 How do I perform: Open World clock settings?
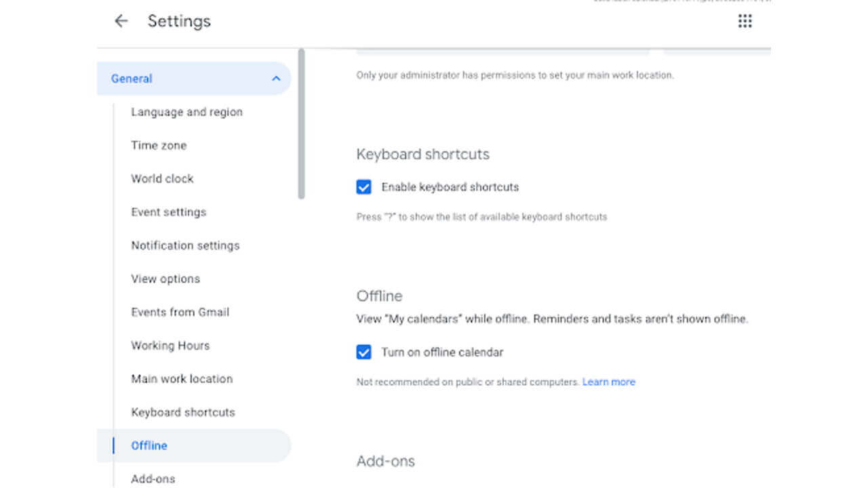(162, 178)
